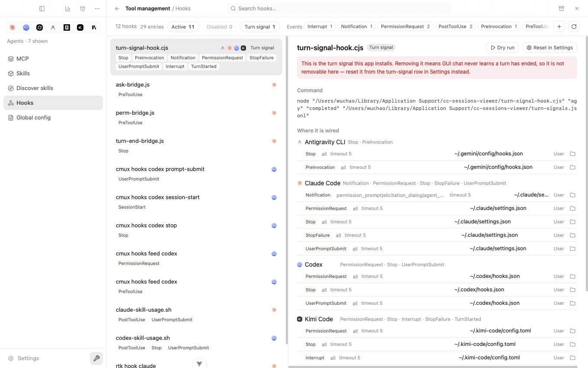Filter events by PermissionRequest chip
This screenshot has width=588, height=368.
click(406, 26)
